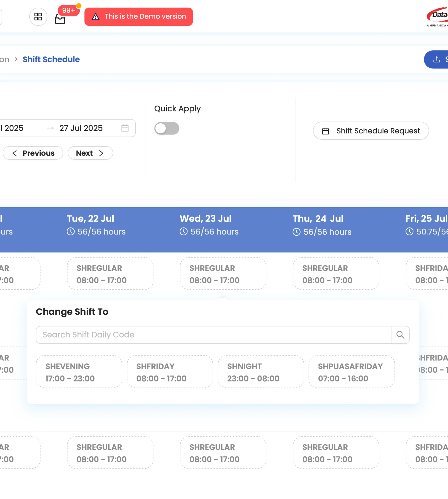Click the Quick Apply label
The image size is (448, 499).
tap(178, 109)
